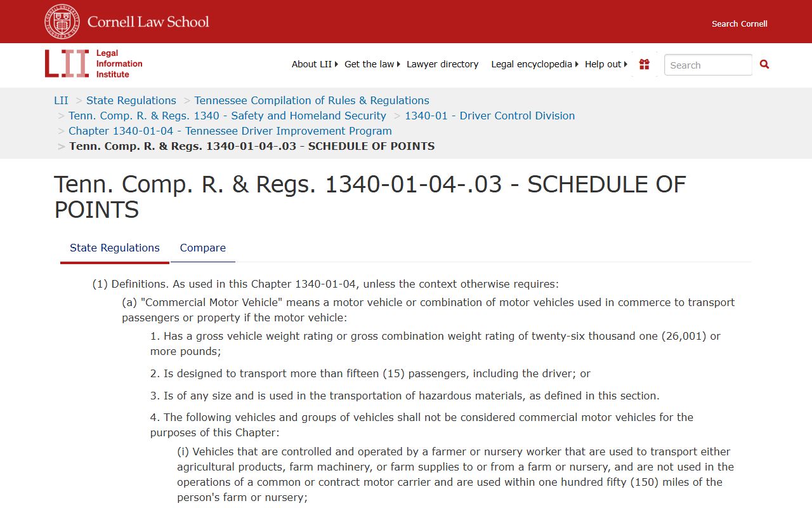Navigate to Safety and Homeland Security breadcrumb
Image resolution: width=812 pixels, height=508 pixels.
click(227, 116)
